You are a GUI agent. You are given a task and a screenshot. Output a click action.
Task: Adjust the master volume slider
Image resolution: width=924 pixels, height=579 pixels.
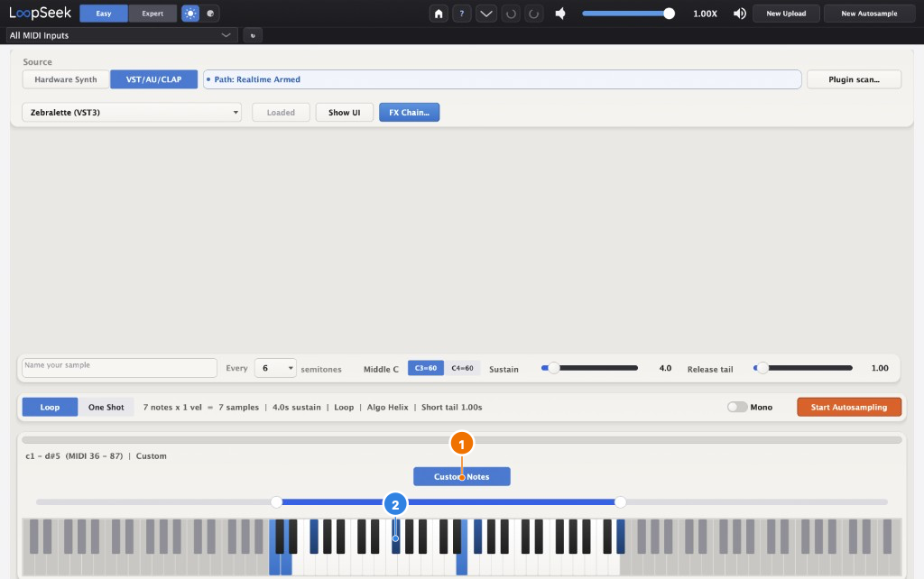pyautogui.click(x=628, y=14)
